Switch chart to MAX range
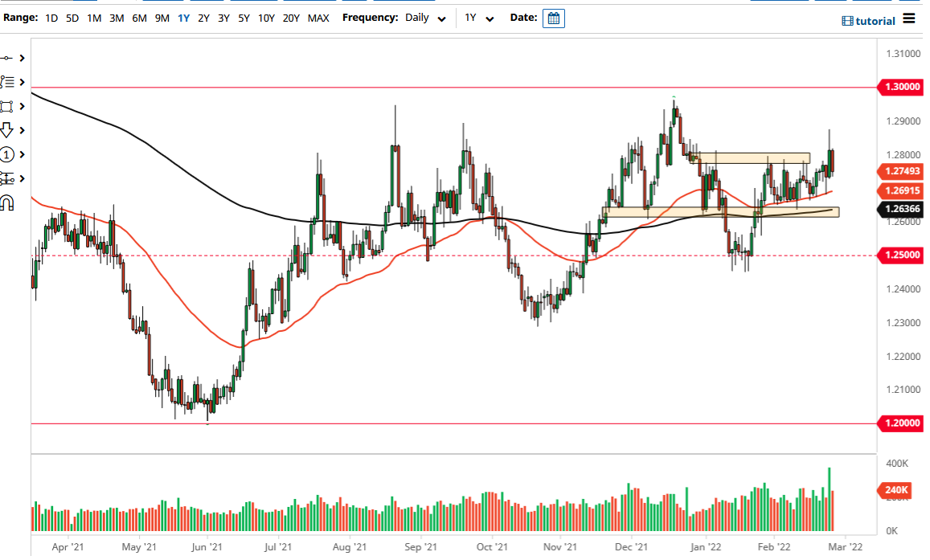 [318, 17]
